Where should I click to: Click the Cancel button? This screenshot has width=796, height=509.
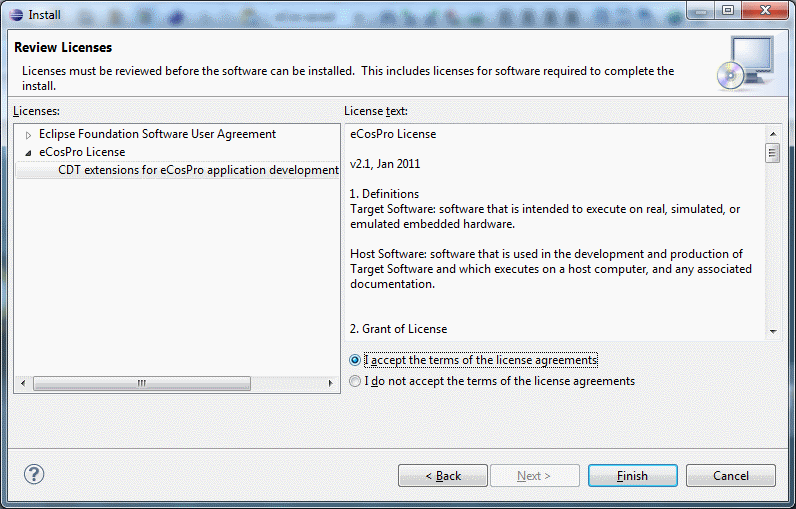tap(730, 476)
